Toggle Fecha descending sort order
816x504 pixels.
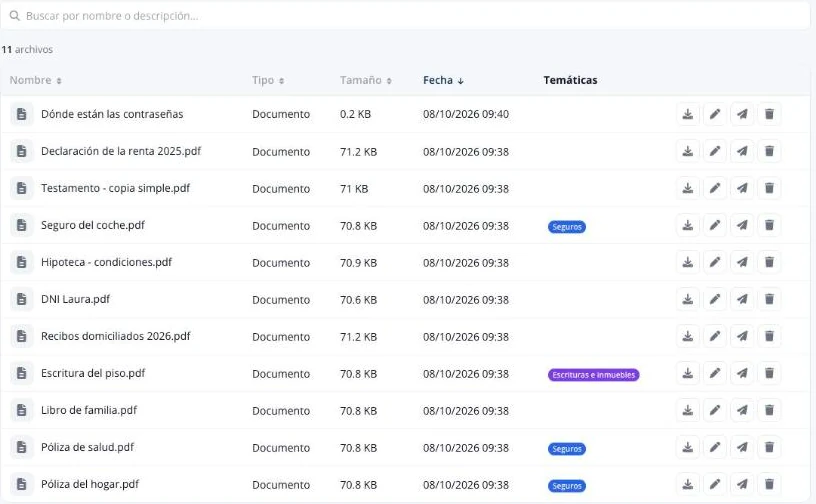(x=443, y=80)
